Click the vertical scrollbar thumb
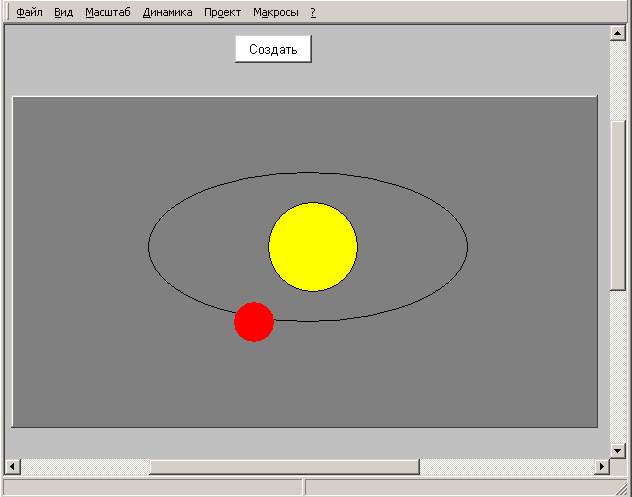Image resolution: width=632 pixels, height=497 pixels. click(617, 205)
